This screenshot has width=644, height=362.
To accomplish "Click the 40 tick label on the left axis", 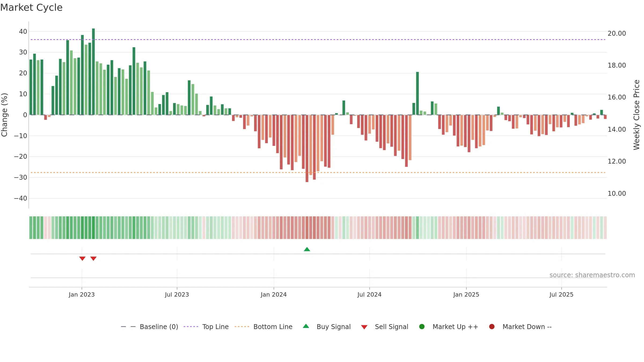I will pos(23,32).
